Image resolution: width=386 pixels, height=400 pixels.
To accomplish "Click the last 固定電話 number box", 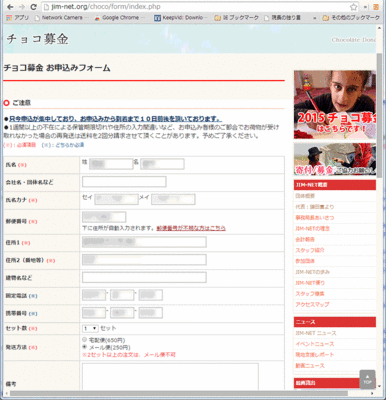I will (x=151, y=295).
